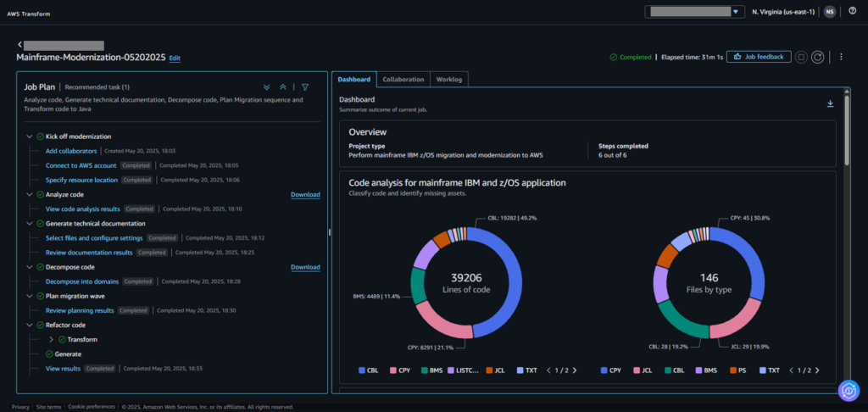Expand all job plan tasks with double-down chevron

tap(266, 87)
